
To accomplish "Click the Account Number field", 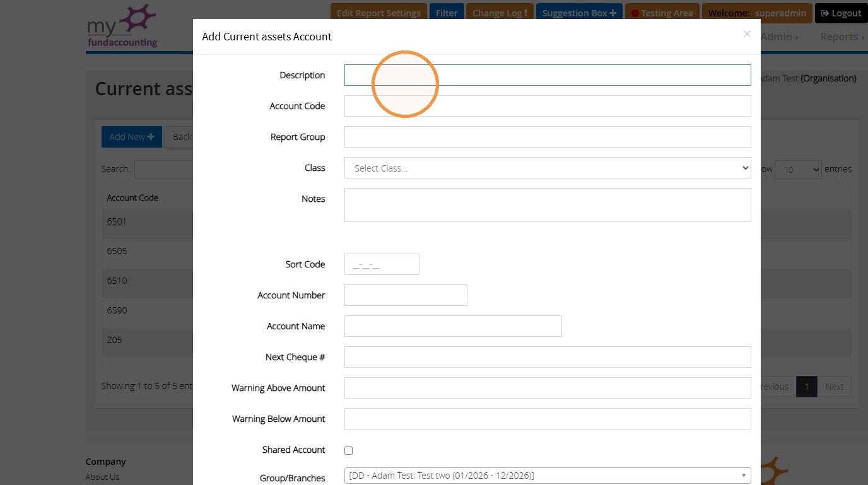I will click(406, 295).
